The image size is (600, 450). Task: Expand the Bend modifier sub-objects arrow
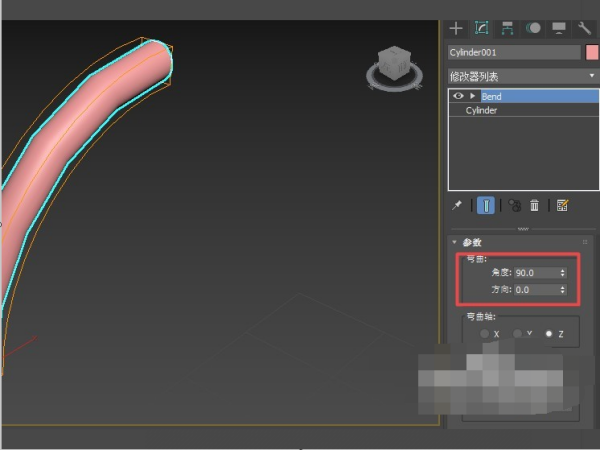tap(473, 96)
